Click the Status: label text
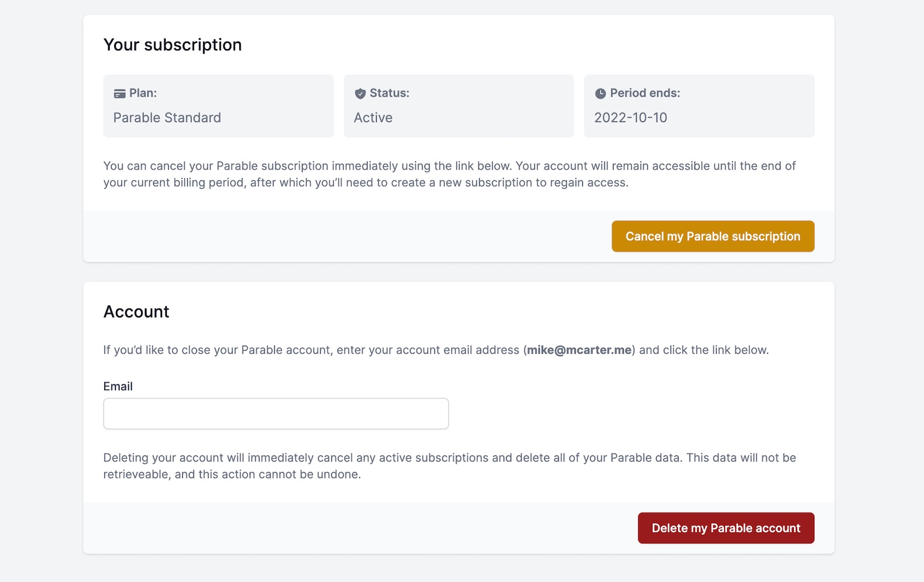 390,93
